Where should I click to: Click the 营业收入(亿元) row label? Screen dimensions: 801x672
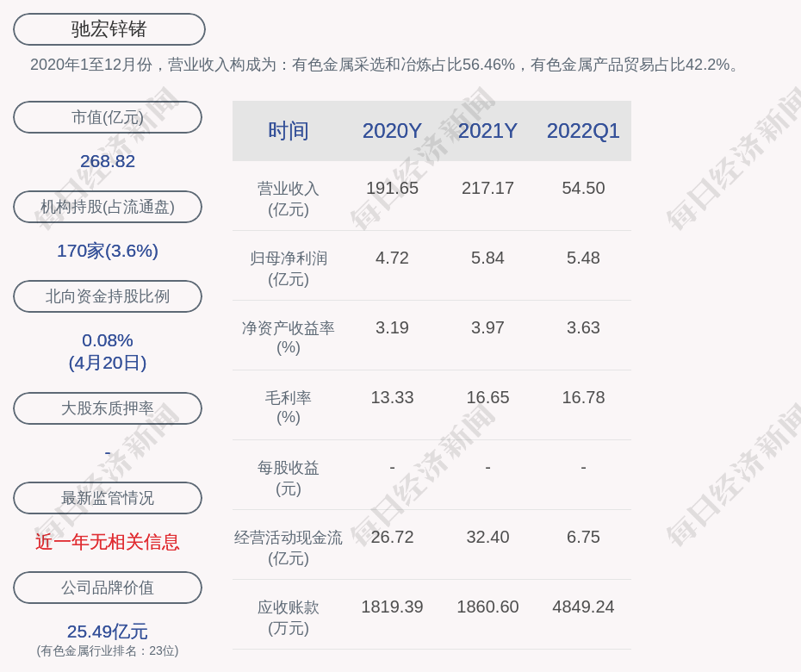pos(289,199)
